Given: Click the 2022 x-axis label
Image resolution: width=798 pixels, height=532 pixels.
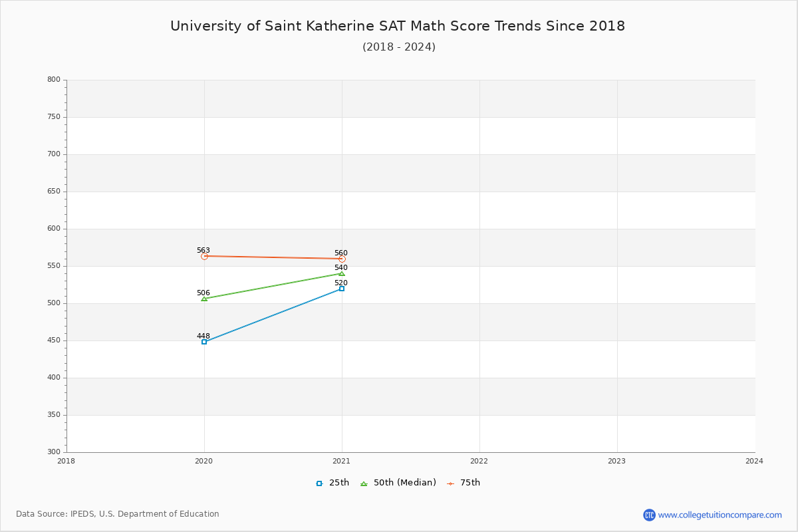Looking at the screenshot, I should click(x=479, y=461).
